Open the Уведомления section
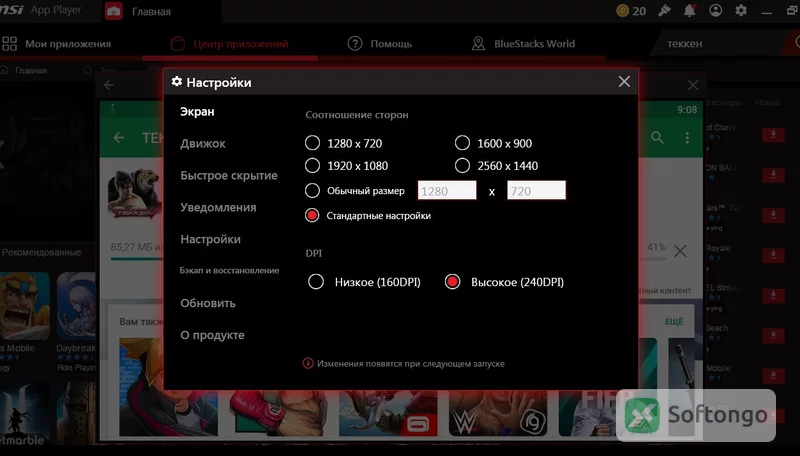800x456 pixels. pos(218,208)
